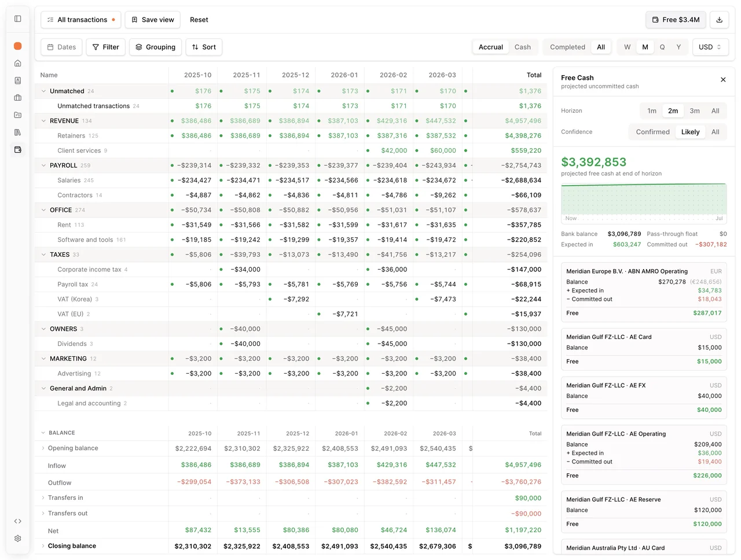The width and height of the screenshot is (741, 560).
Task: Open Meridian Gulf FZ-LLC AE Card account
Action: (x=644, y=349)
